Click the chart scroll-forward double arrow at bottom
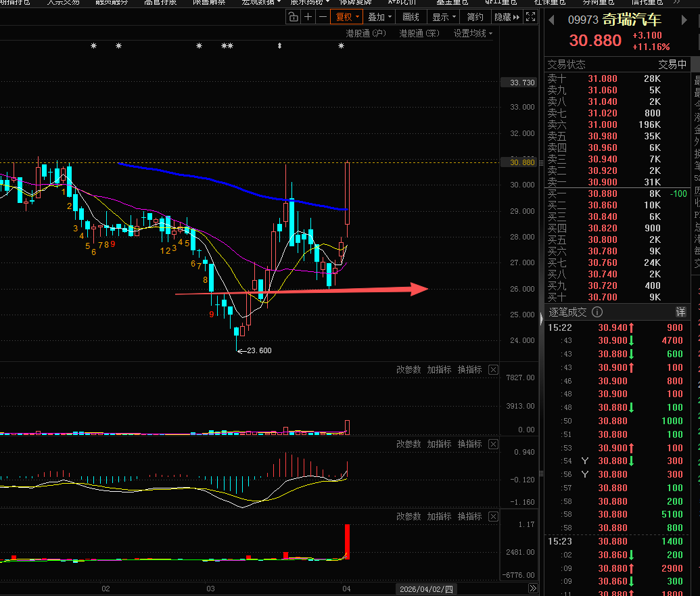 point(532,588)
